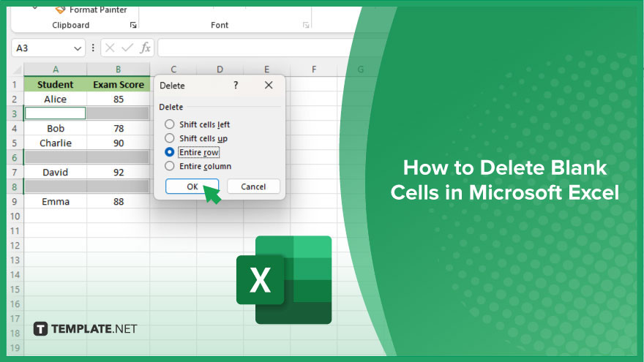Select row 9 header

(15, 202)
